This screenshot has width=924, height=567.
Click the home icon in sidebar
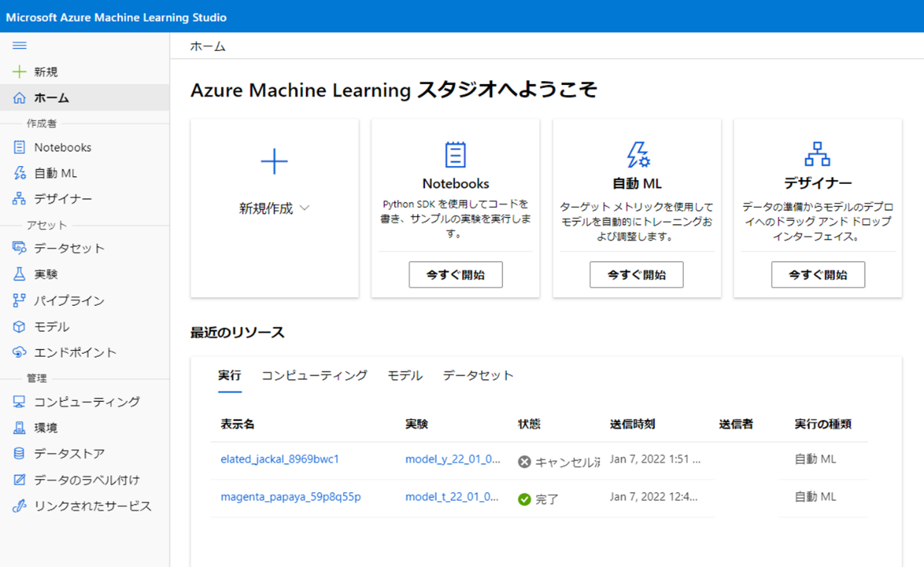pyautogui.click(x=19, y=98)
